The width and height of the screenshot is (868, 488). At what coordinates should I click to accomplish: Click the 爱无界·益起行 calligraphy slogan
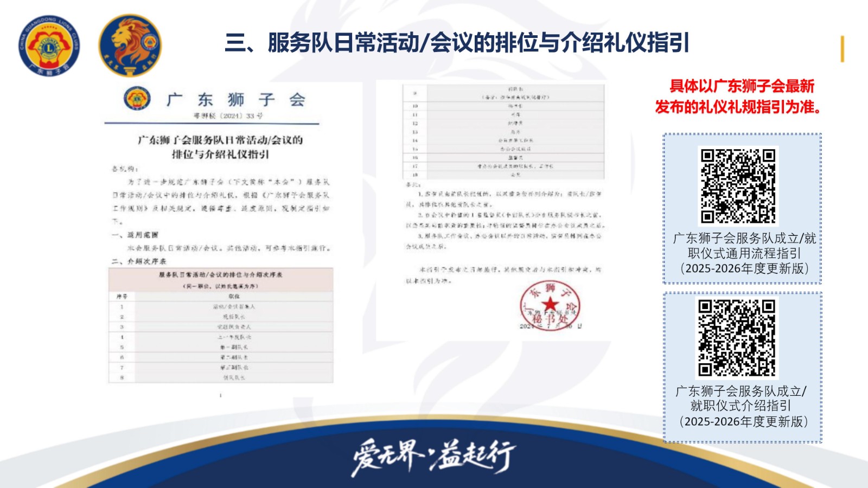(x=433, y=456)
